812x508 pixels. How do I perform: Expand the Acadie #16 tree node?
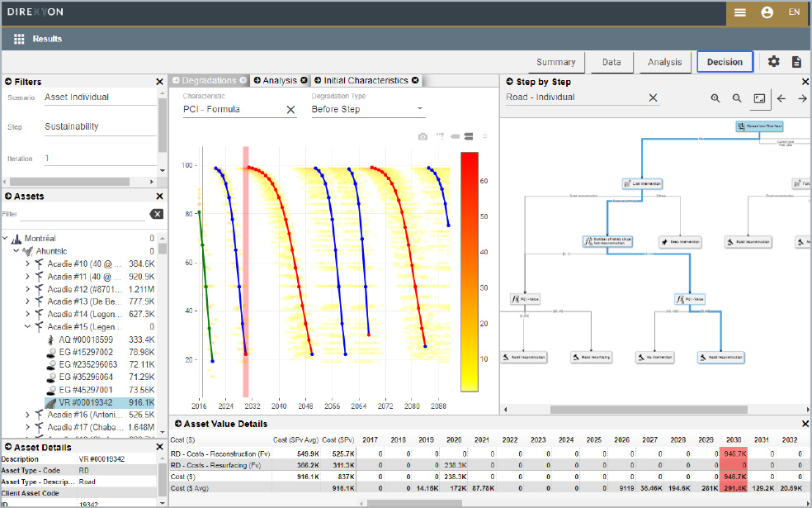(27, 415)
